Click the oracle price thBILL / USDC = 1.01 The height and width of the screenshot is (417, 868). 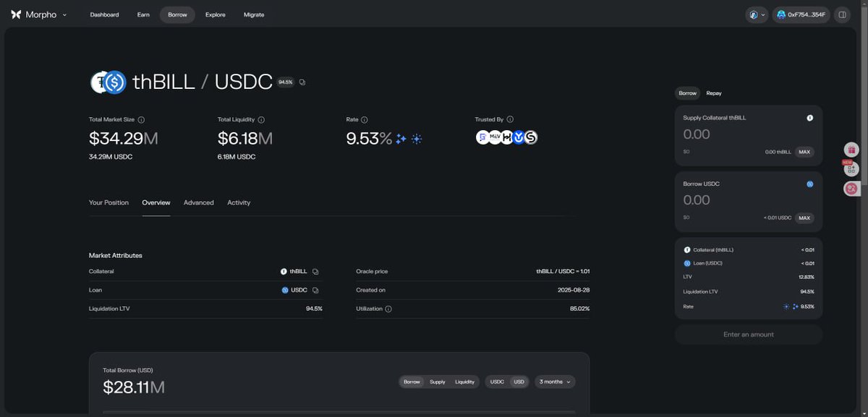[x=563, y=272]
